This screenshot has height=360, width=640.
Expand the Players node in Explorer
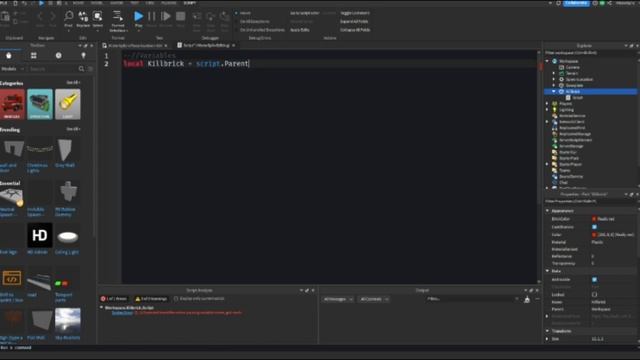547,104
